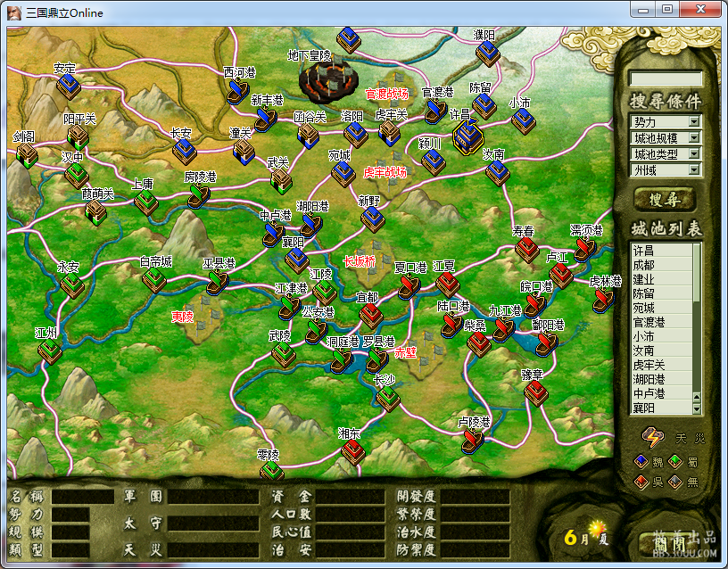Select the 零陵 city icon
728x569 pixels.
click(x=271, y=469)
